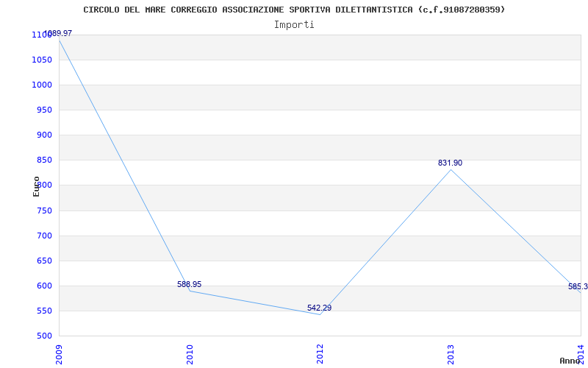Viewport: 588px width, 368px height.
Task: Click the 2014 x-axis year label
Action: click(581, 354)
